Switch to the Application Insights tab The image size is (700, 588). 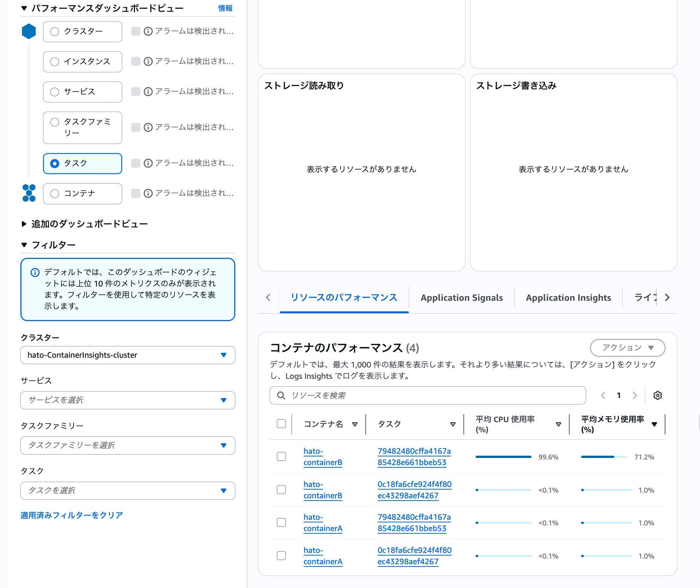tap(568, 297)
